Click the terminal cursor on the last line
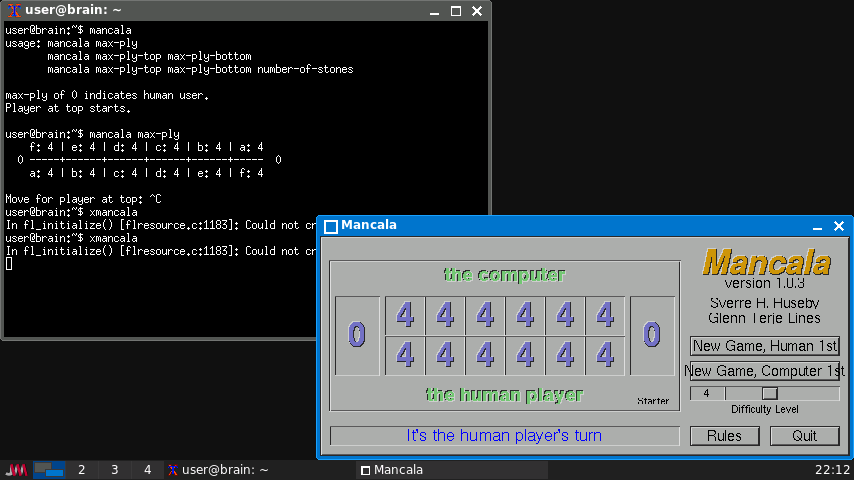 point(9,264)
